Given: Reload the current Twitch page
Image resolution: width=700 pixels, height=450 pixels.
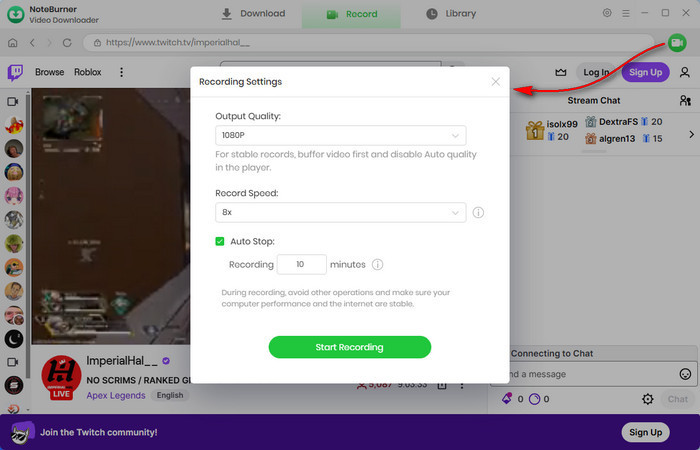Looking at the screenshot, I should point(67,44).
